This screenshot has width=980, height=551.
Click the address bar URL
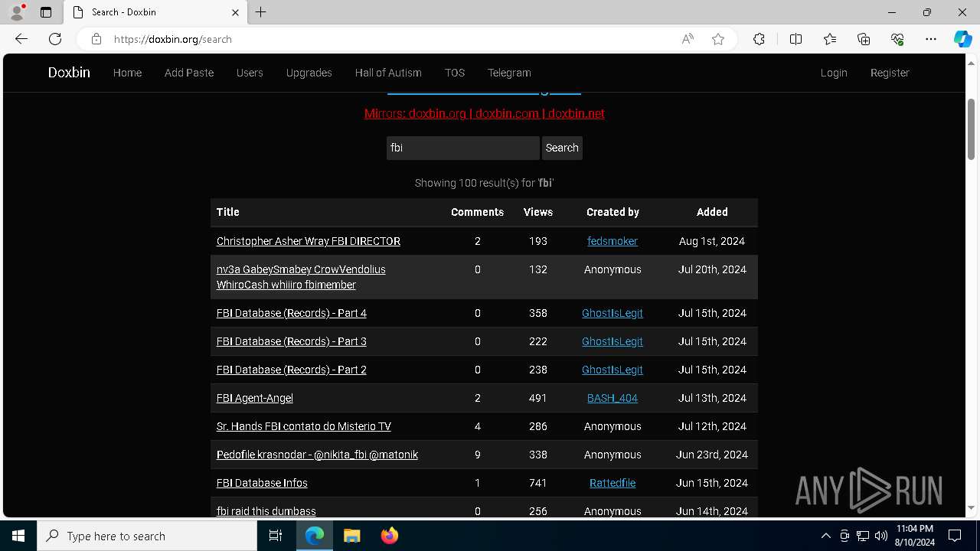(173, 39)
